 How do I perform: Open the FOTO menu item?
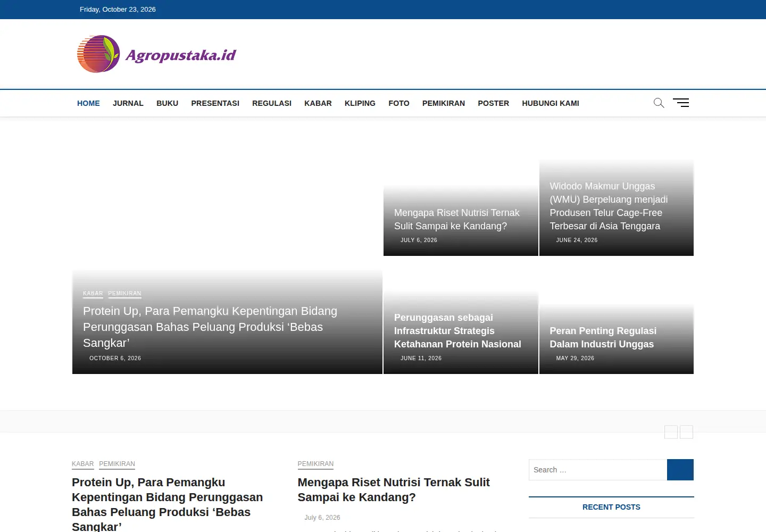pos(399,103)
